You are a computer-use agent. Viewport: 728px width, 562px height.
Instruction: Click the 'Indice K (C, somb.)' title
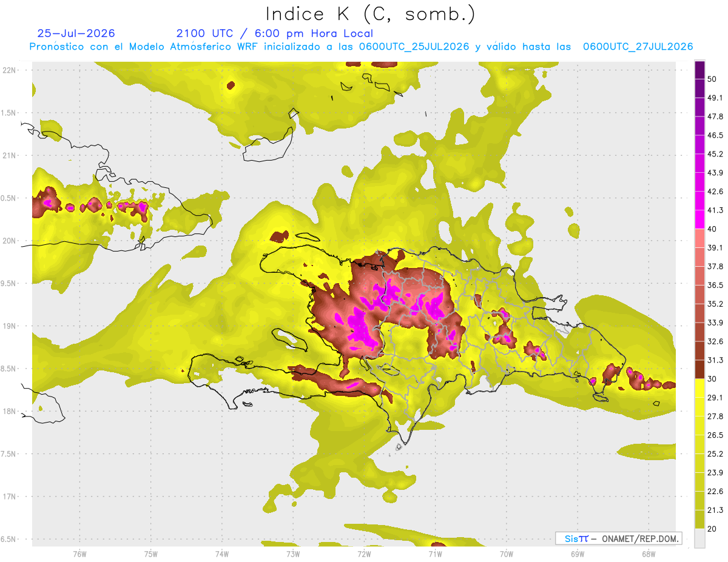[370, 14]
